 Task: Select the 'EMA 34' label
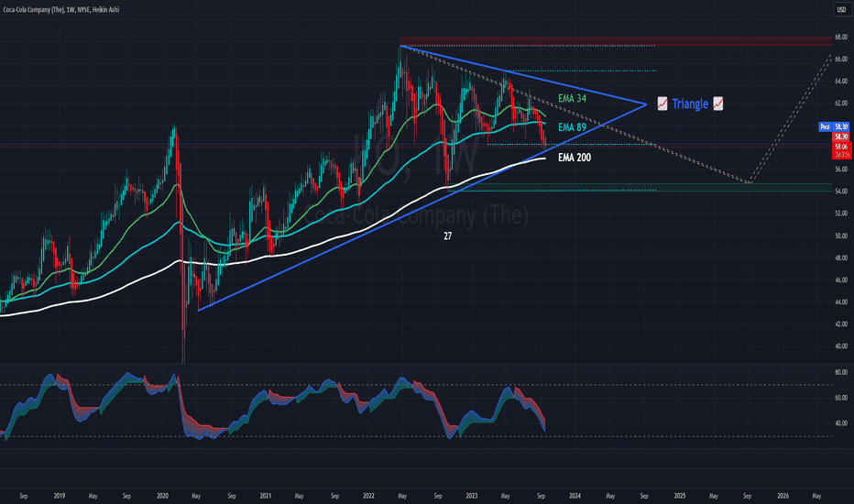pyautogui.click(x=572, y=98)
